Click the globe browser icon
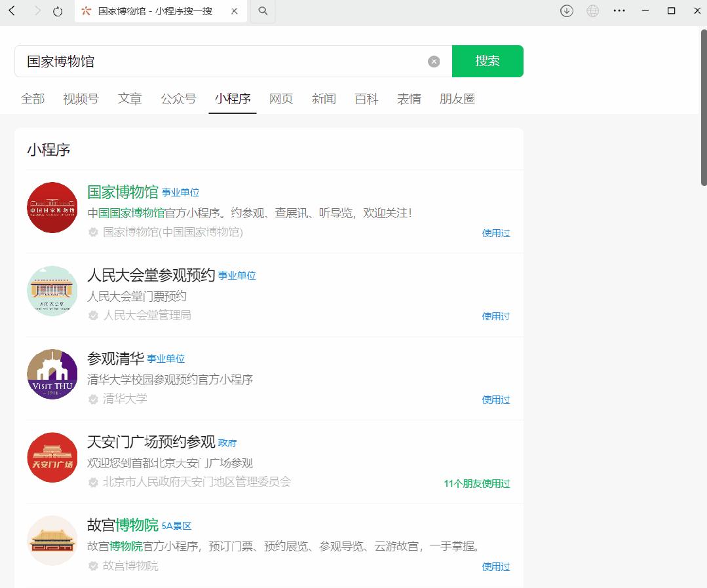The width and height of the screenshot is (707, 588). [592, 11]
